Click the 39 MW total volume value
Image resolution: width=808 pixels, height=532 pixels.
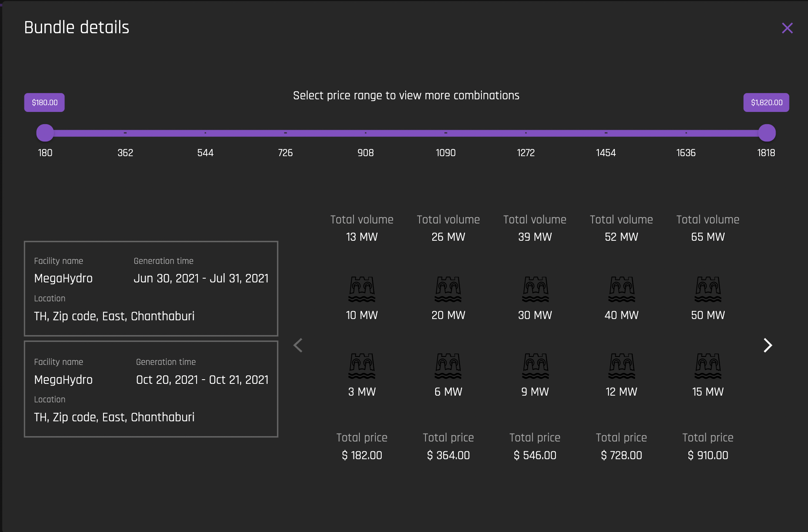tap(535, 237)
